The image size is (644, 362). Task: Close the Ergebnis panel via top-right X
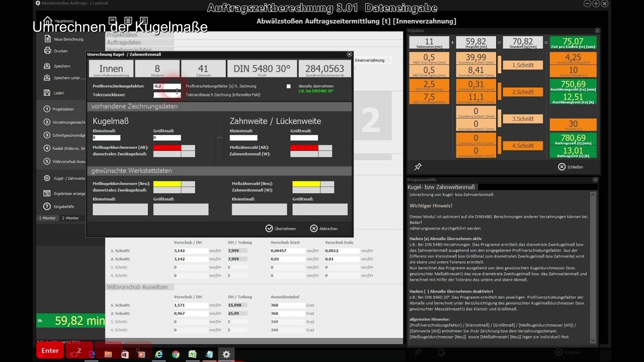point(597,31)
